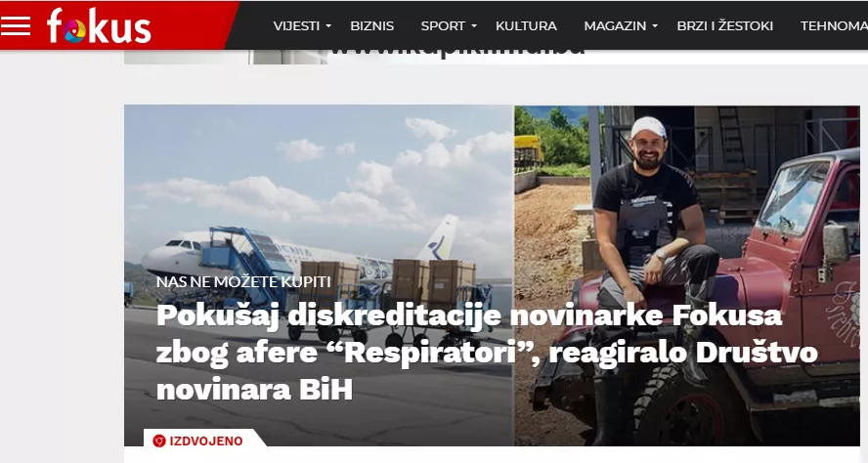Open headline about Pokušaj diskreditacije novinarke Fokusa
Screen dimensions: 868x463
[x=487, y=353]
